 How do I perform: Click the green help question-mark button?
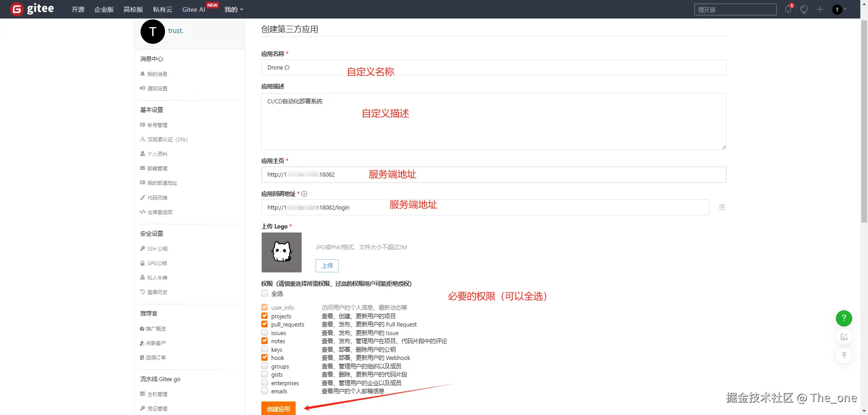[x=844, y=318]
